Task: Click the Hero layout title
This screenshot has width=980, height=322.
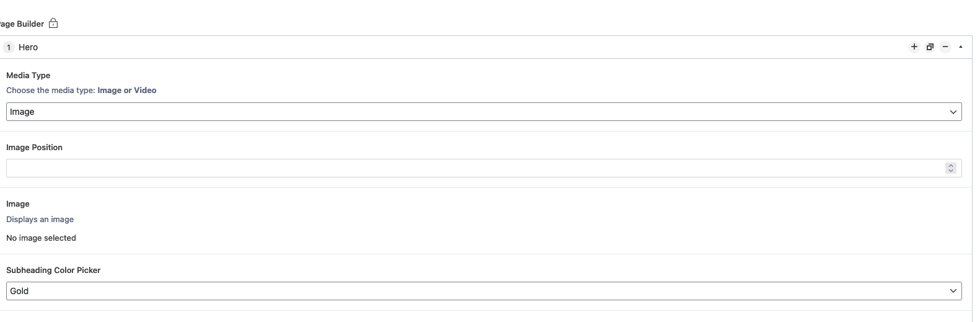Action: coord(28,47)
